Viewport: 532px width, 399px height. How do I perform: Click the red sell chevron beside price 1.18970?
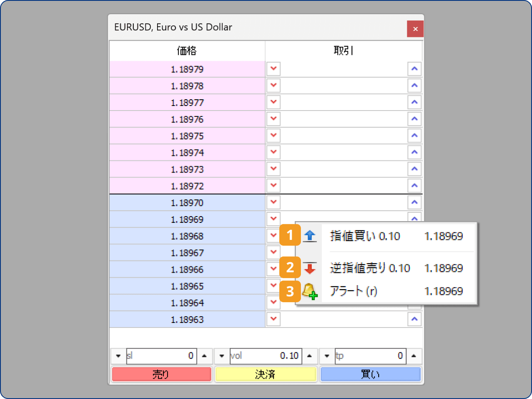tap(273, 202)
